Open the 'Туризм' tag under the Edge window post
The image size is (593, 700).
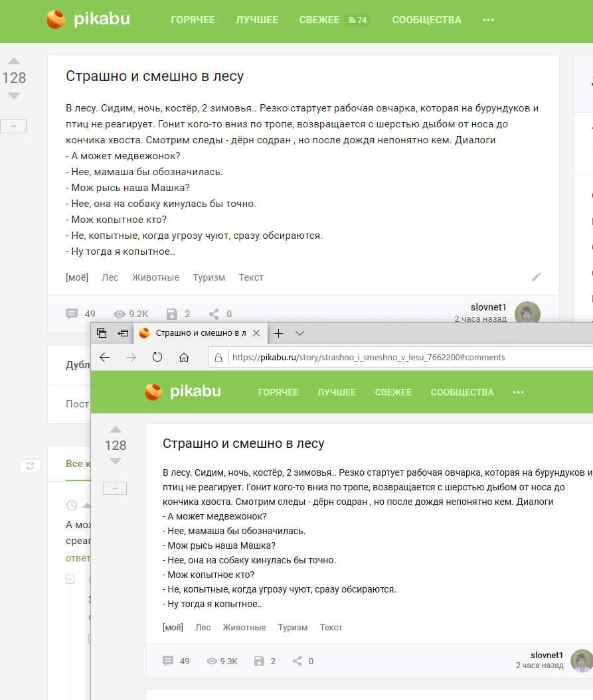point(293,627)
